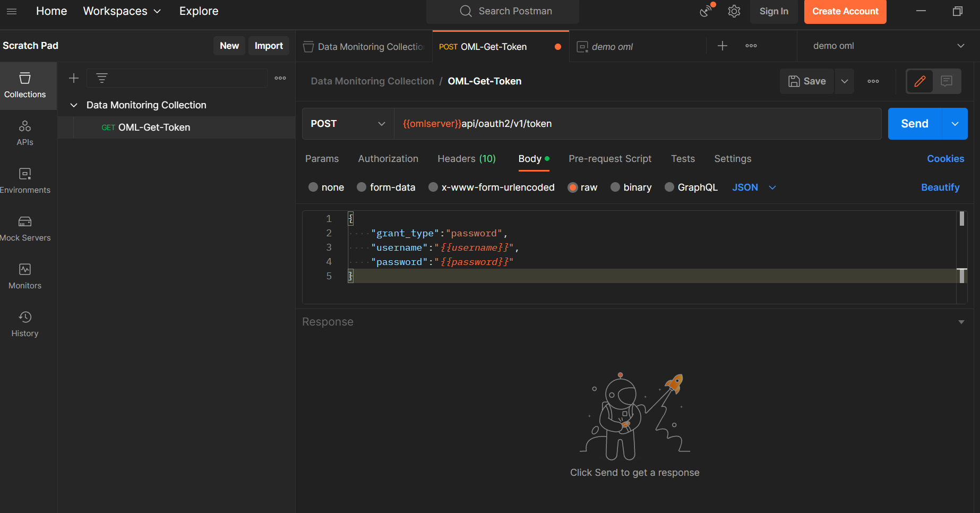Viewport: 980px width, 513px height.
Task: Beautify the JSON body
Action: pos(940,187)
